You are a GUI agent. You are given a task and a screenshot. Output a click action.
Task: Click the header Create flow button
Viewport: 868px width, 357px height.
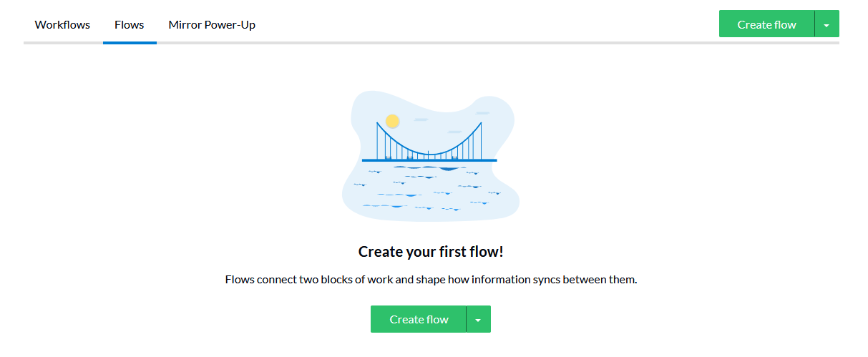(766, 24)
